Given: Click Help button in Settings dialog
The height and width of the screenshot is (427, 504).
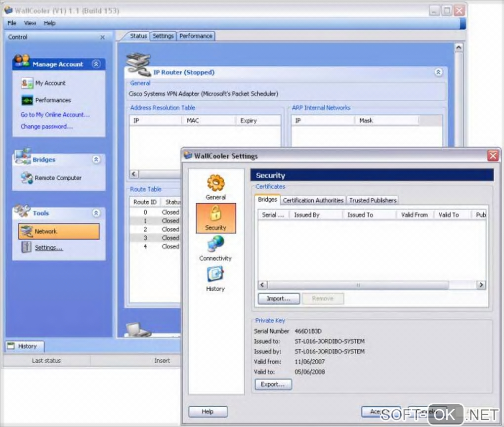Looking at the screenshot, I should [x=208, y=412].
